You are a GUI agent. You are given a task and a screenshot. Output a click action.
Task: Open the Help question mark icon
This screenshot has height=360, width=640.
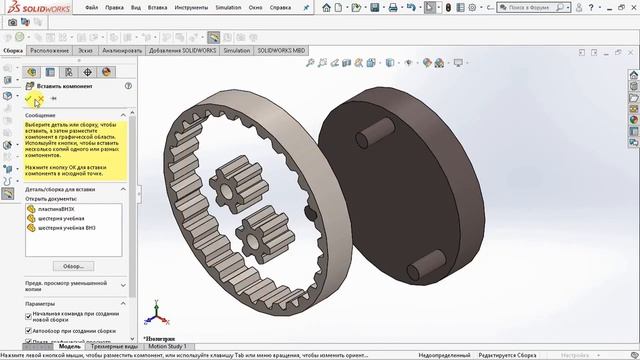coord(591,7)
